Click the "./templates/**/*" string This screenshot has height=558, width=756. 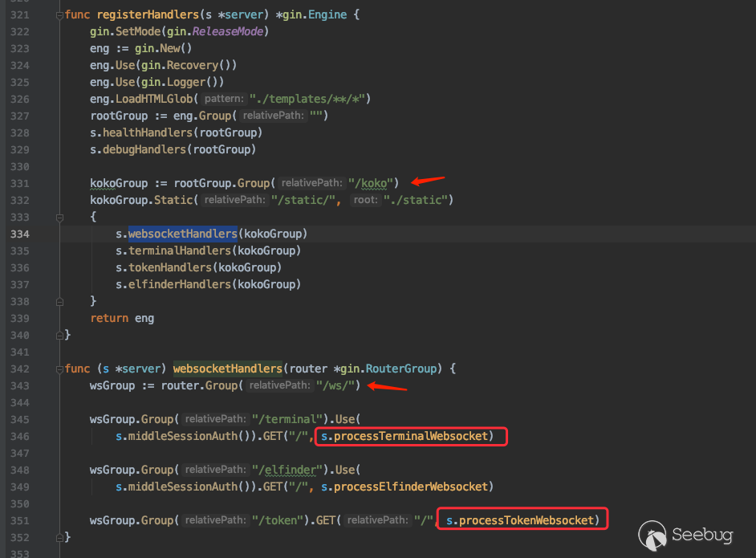pyautogui.click(x=307, y=99)
